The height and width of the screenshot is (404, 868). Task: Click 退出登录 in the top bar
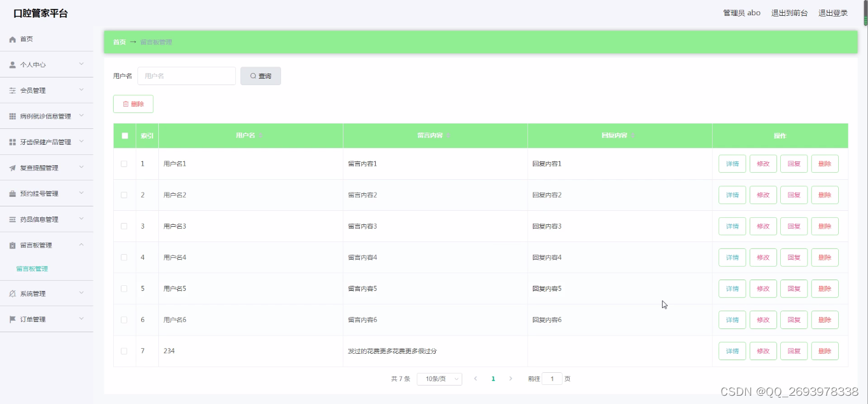(x=833, y=13)
